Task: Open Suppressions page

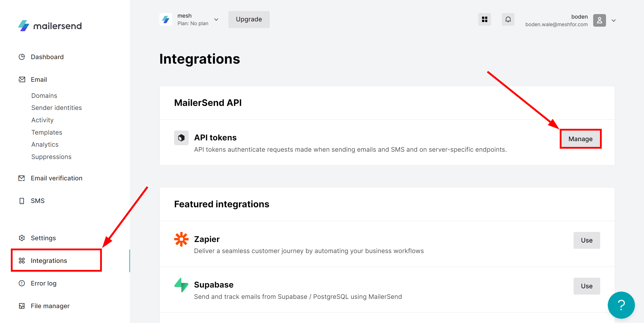Action: pyautogui.click(x=52, y=157)
